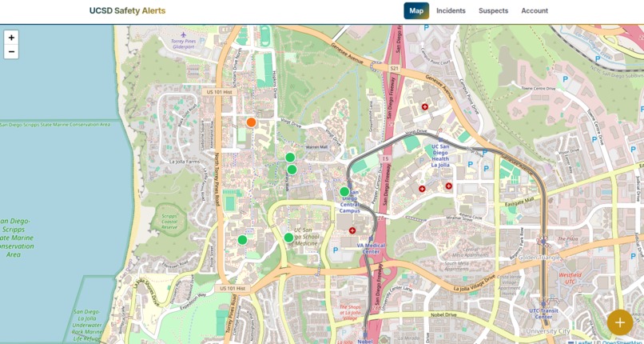644x344 pixels.
Task: Click the UTC Transit Center station icon
Action: (x=544, y=305)
